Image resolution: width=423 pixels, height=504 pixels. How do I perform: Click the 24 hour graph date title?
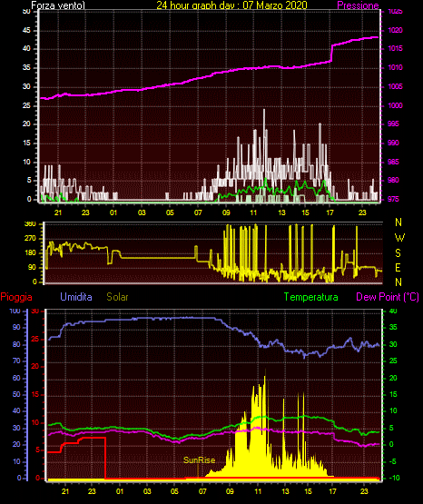point(231,5)
